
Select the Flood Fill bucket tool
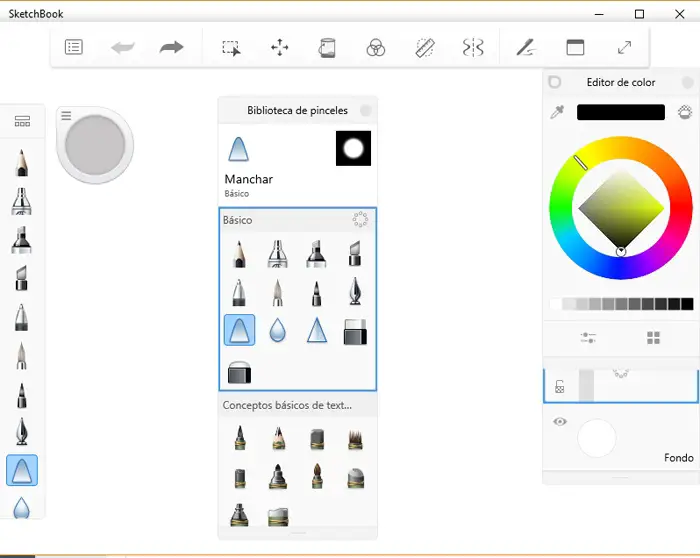(327, 48)
